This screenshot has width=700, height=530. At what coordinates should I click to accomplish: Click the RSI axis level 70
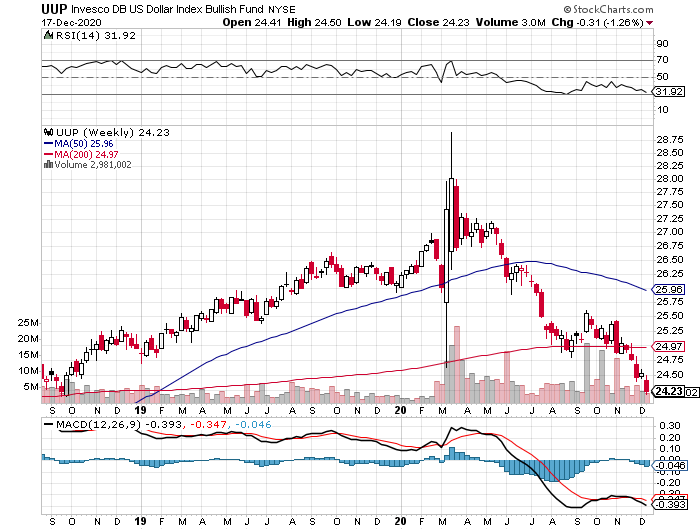point(662,59)
